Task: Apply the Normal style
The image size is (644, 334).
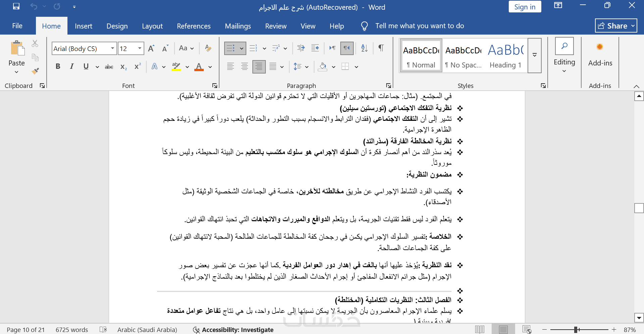Action: tap(421, 55)
